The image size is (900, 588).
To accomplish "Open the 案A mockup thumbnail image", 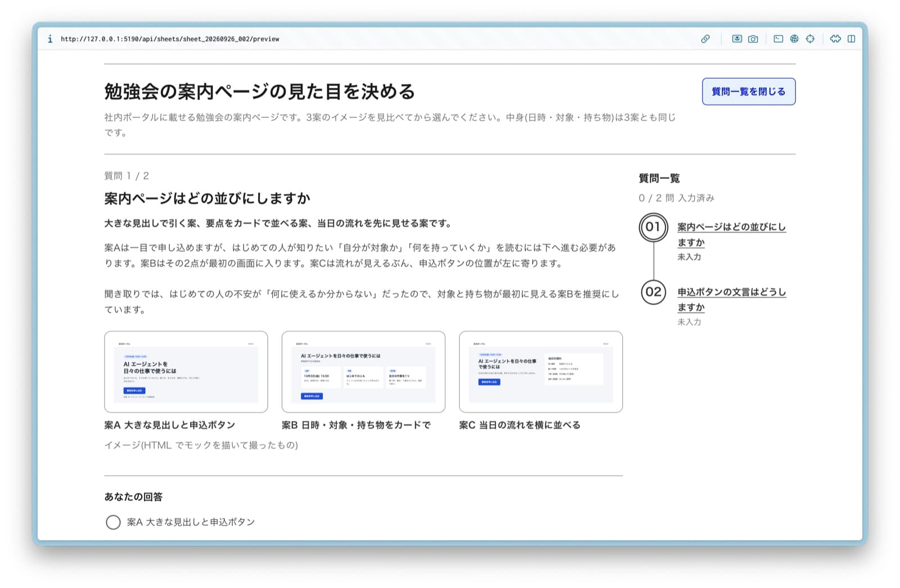I will point(186,372).
